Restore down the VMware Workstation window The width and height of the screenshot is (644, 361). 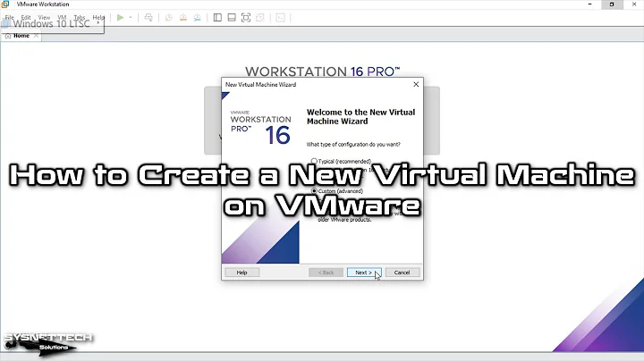[612, 4]
